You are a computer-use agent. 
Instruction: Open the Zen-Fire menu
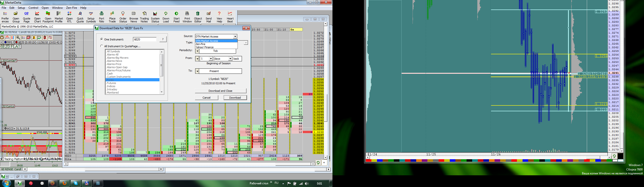coord(71,8)
